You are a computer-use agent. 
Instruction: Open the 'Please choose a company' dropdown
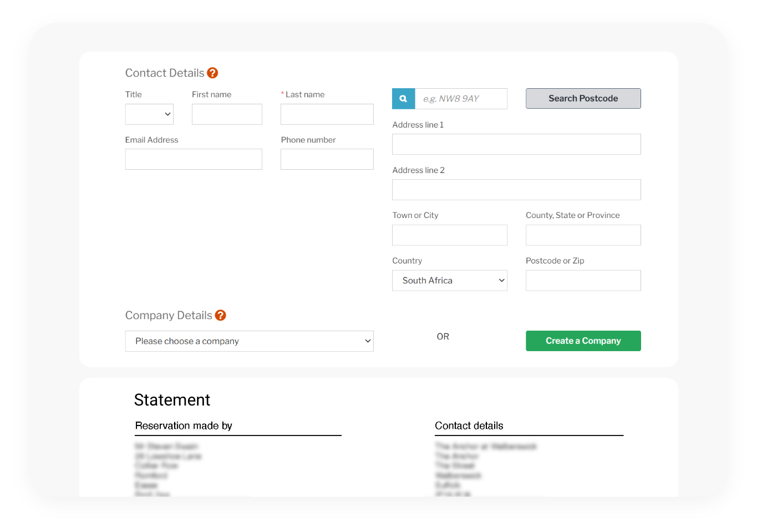pyautogui.click(x=249, y=341)
